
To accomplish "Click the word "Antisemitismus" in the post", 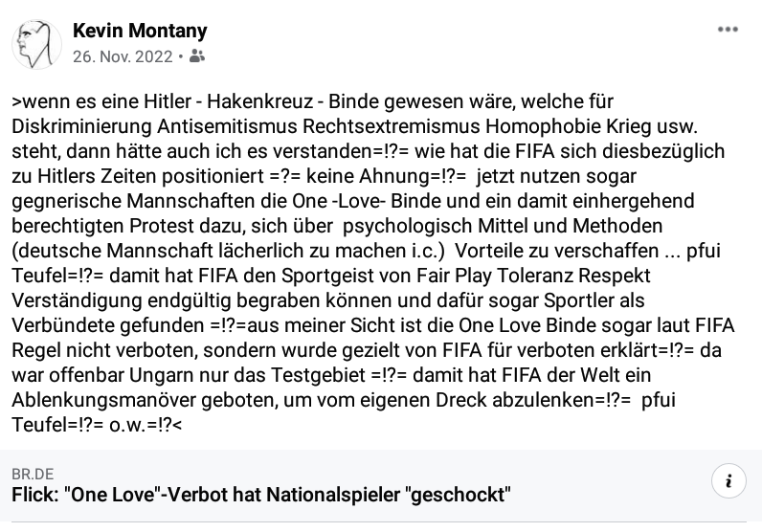I will click(227, 126).
